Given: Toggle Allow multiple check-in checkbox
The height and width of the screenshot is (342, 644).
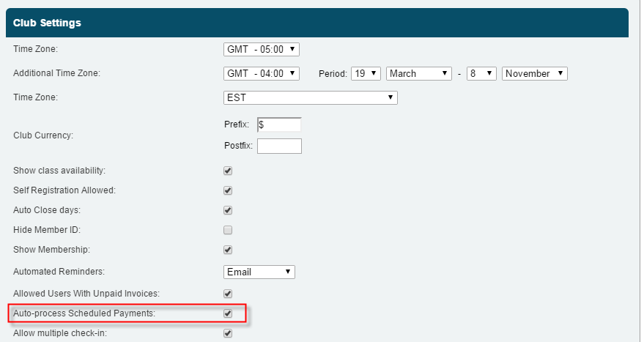Looking at the screenshot, I should point(228,333).
